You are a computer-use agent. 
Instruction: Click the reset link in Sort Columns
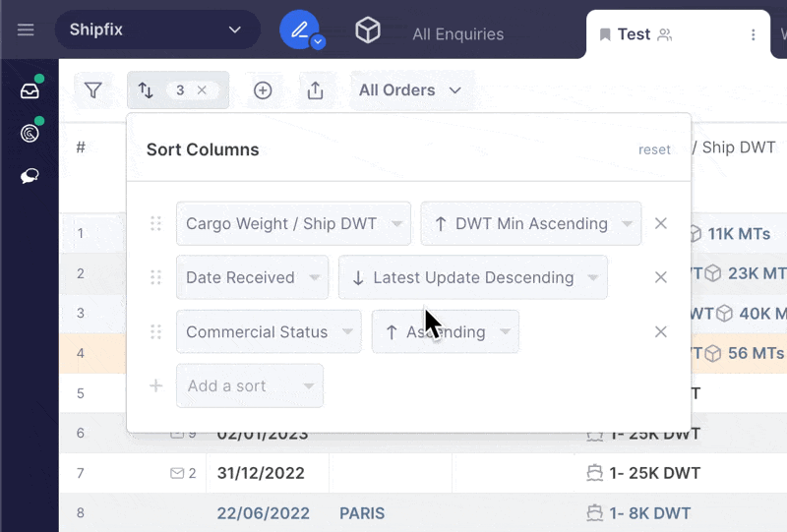pos(654,149)
